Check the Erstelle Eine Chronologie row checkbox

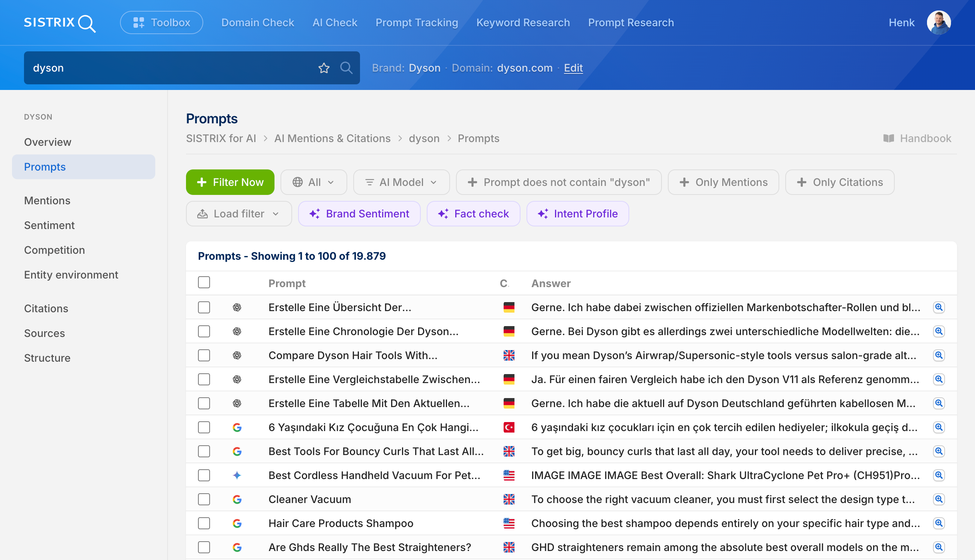204,331
